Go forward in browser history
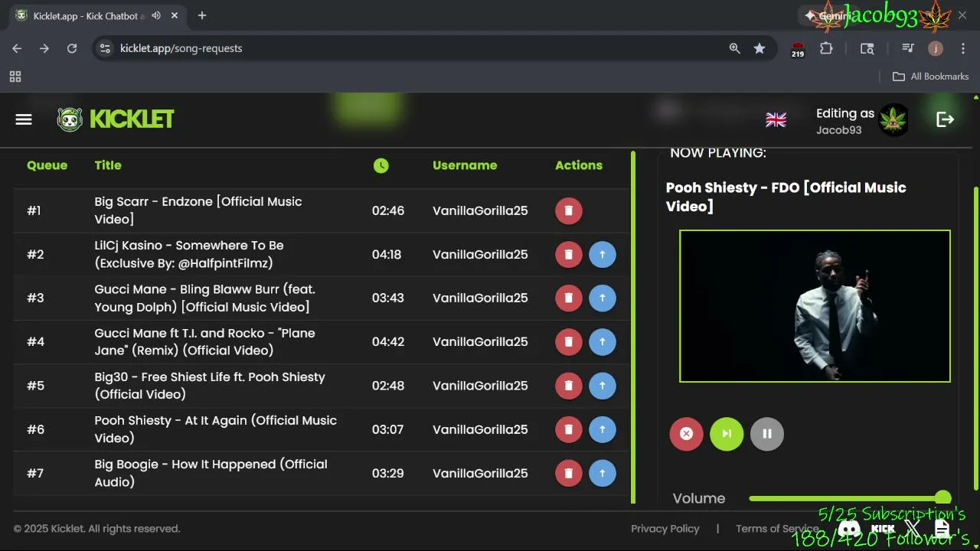The height and width of the screenshot is (551, 980). coord(44,48)
